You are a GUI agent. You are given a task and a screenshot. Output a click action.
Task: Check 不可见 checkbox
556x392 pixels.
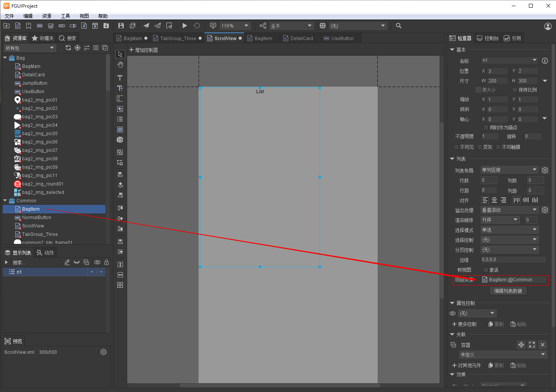[456, 147]
